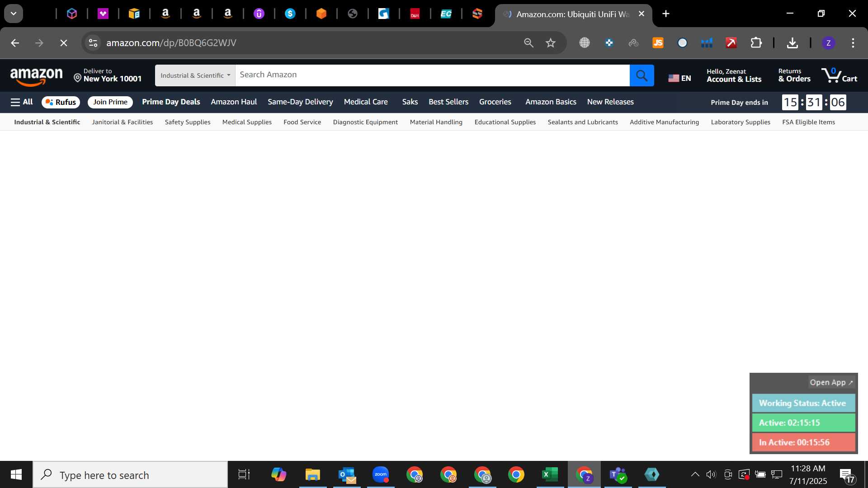Click the zoom magnifier in address bar

[x=528, y=43]
